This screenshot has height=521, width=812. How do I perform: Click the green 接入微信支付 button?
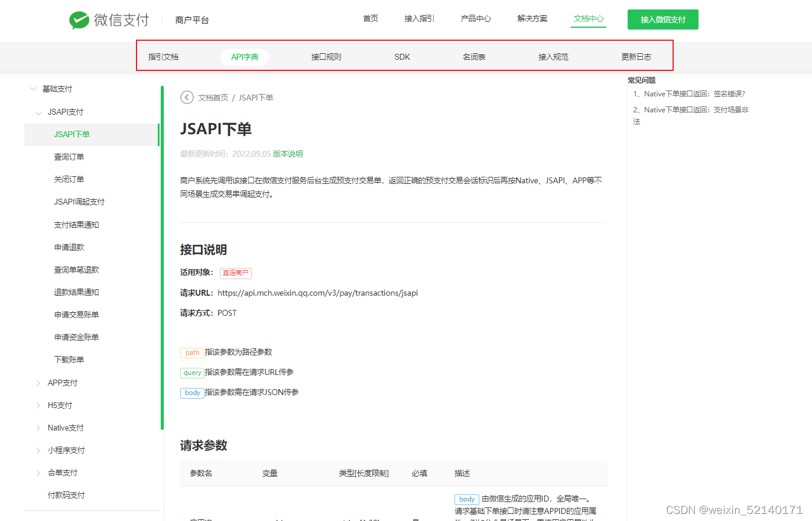pyautogui.click(x=663, y=20)
